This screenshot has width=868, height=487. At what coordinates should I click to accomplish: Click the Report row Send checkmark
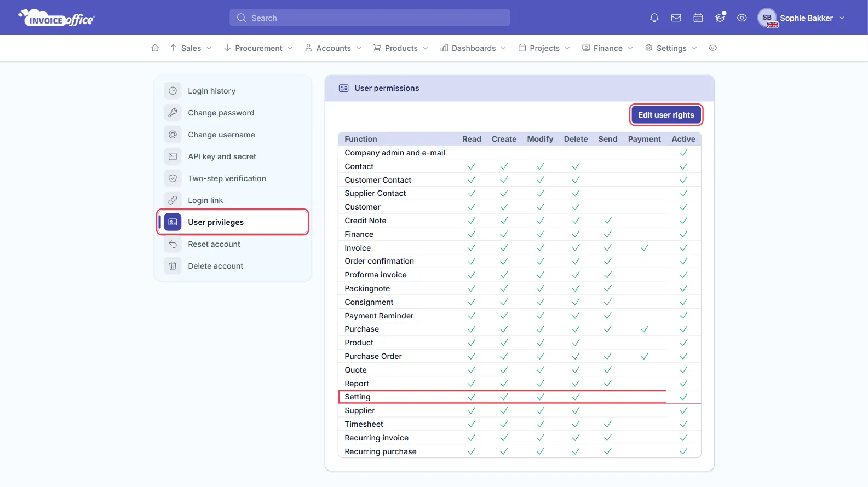click(x=608, y=384)
